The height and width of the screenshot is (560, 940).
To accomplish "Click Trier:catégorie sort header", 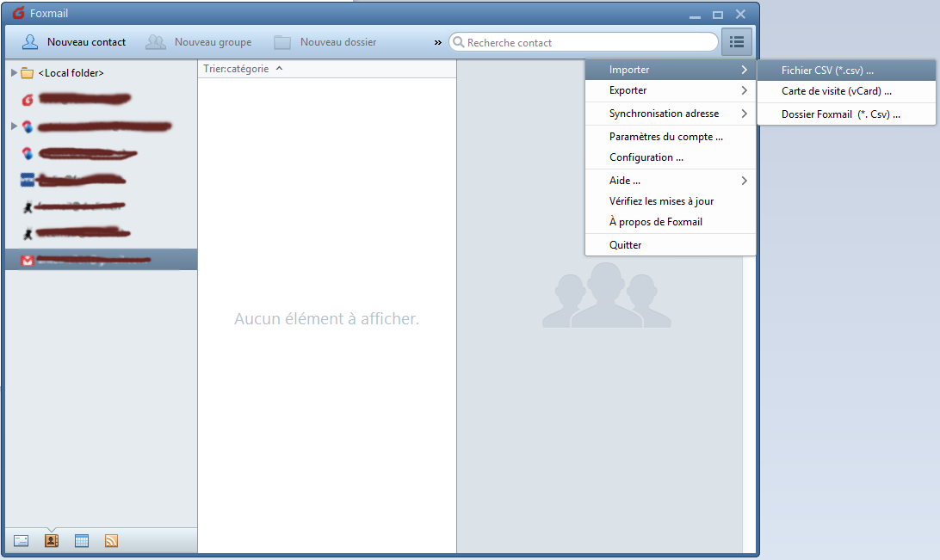I will click(x=236, y=68).
